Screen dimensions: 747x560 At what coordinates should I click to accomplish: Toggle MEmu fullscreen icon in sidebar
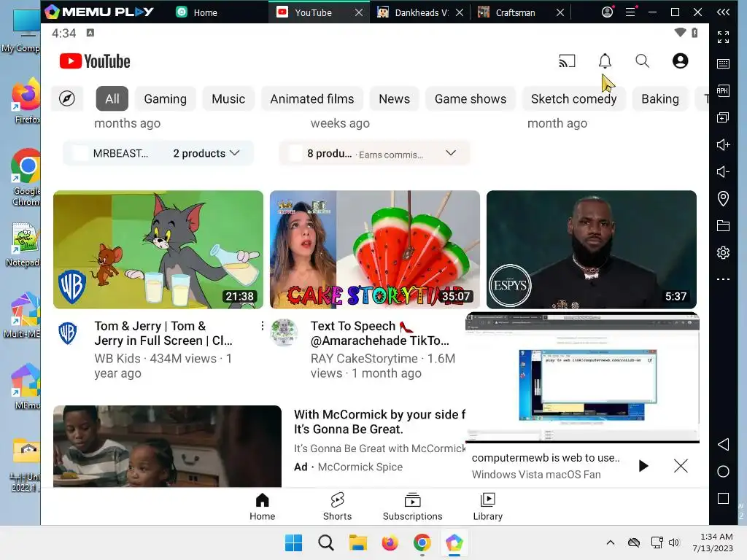point(723,36)
